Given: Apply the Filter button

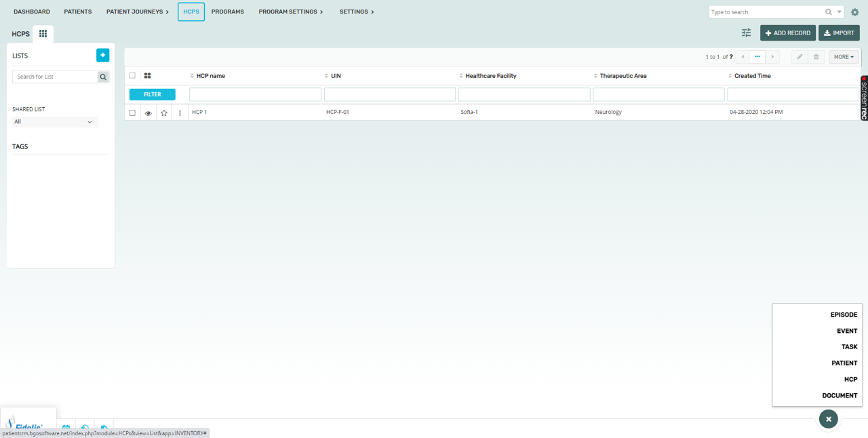Looking at the screenshot, I should point(153,95).
